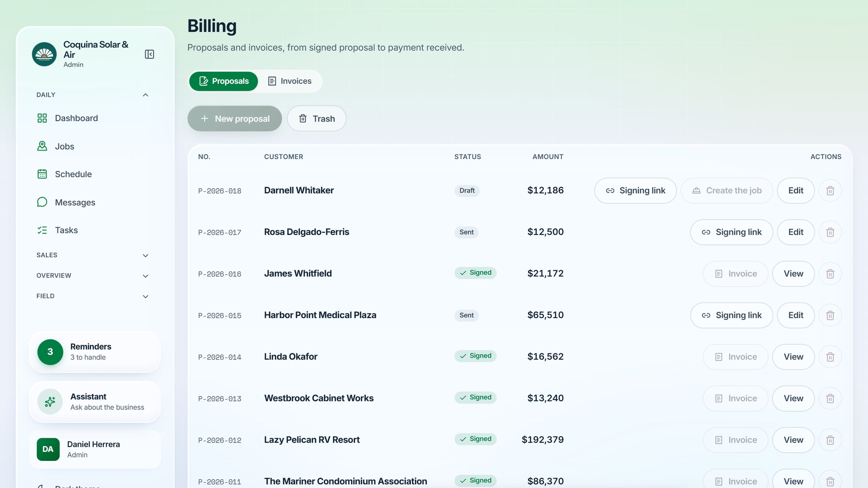Delete Westbrook Cabinet Works proposal

(x=830, y=398)
